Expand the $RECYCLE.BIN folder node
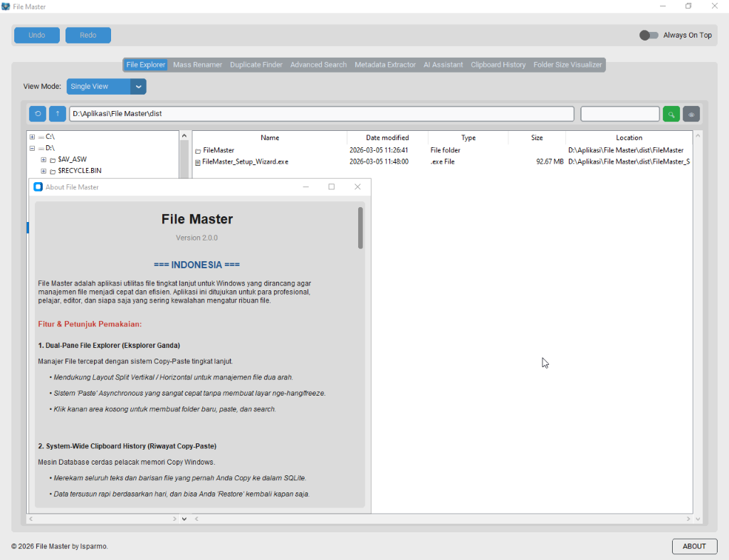729x560 pixels. (43, 171)
